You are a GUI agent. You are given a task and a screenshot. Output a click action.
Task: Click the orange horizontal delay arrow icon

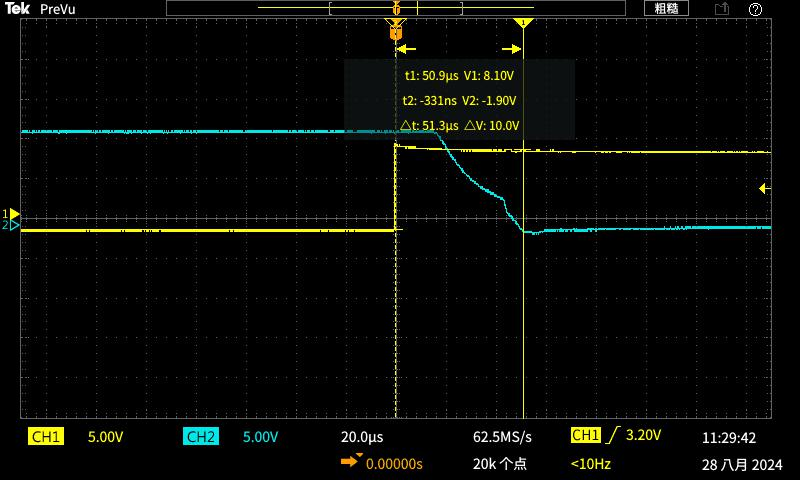351,461
